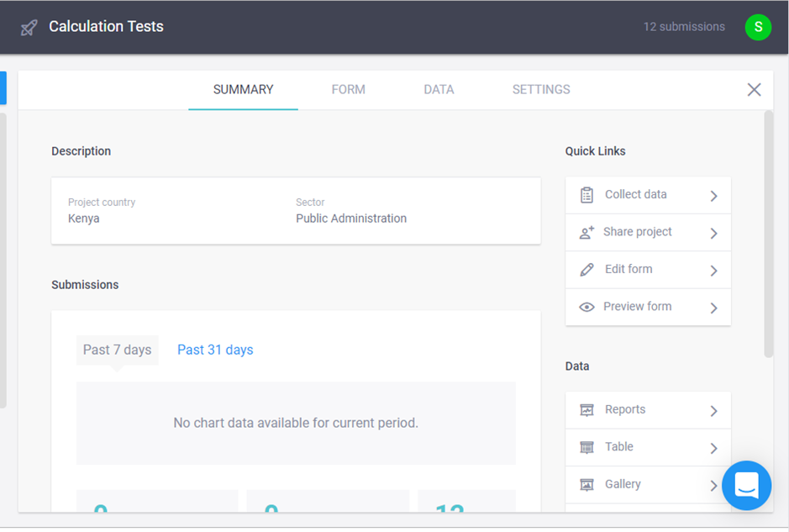789x532 pixels.
Task: Switch to the FORM tab
Action: click(x=348, y=90)
